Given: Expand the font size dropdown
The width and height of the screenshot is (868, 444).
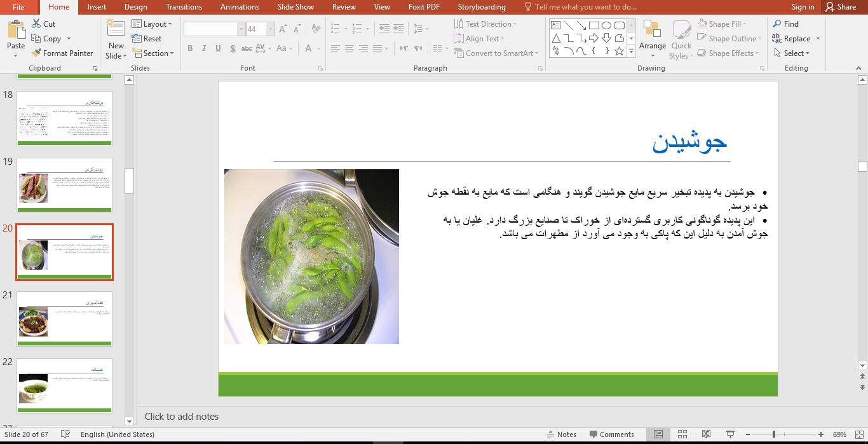Looking at the screenshot, I should coord(270,29).
